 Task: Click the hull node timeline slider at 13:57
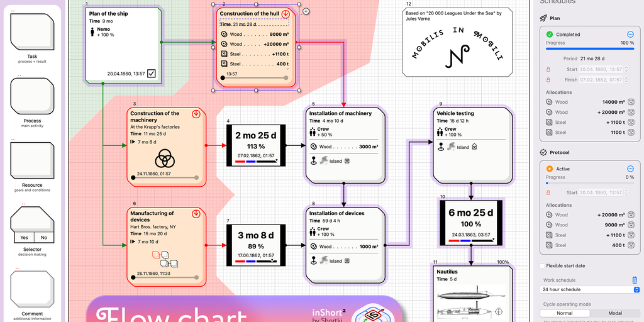pyautogui.click(x=255, y=77)
